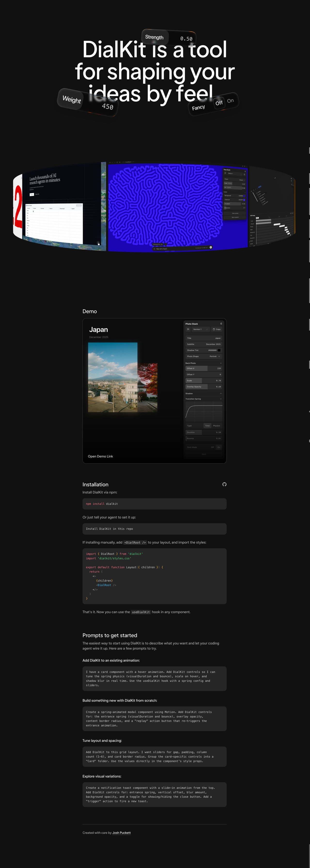310x868 pixels.
Task: Click the inline useDialKit code tag
Action: [141, 612]
